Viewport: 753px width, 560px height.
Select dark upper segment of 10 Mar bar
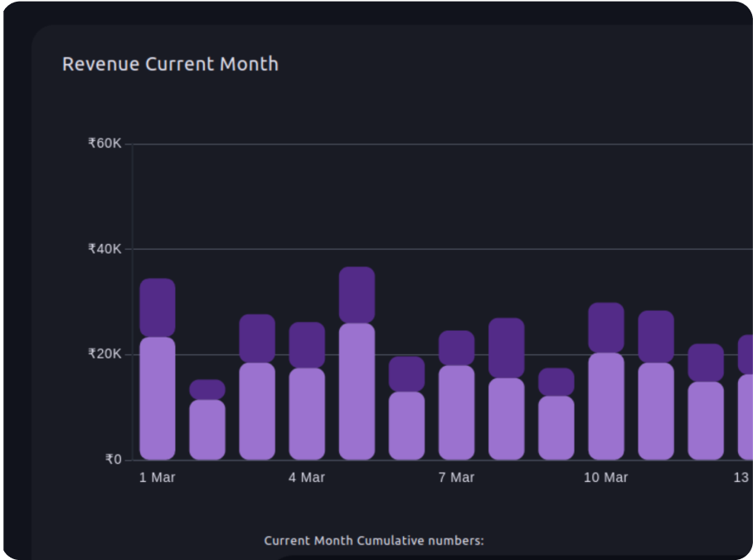606,328
